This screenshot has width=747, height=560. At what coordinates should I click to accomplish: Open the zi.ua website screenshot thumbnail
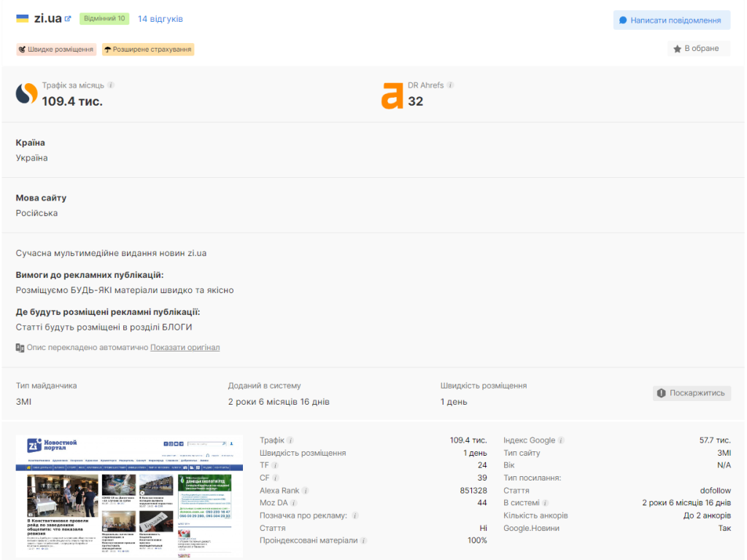pyautogui.click(x=130, y=496)
